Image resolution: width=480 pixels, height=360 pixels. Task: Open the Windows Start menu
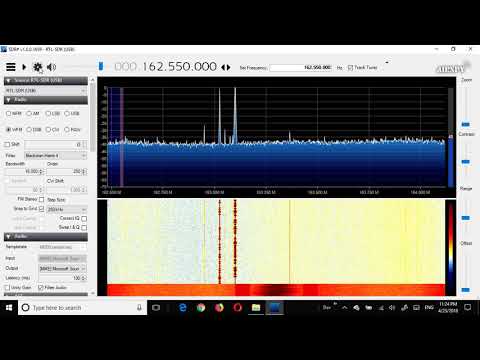[9, 307]
